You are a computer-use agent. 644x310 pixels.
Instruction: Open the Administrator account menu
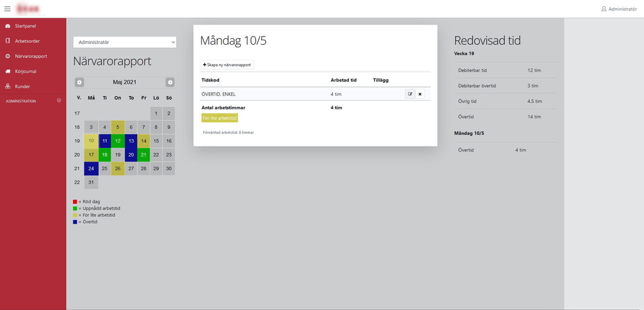619,9
